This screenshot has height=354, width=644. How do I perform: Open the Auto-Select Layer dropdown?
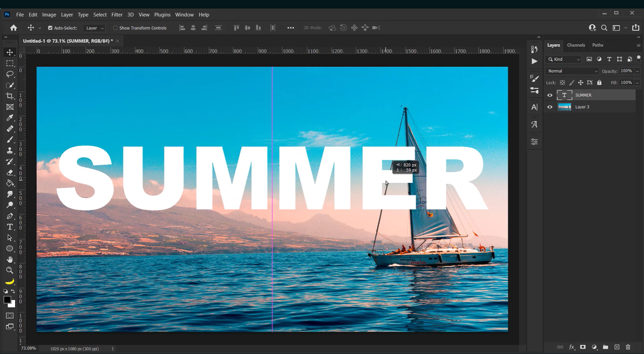click(95, 28)
